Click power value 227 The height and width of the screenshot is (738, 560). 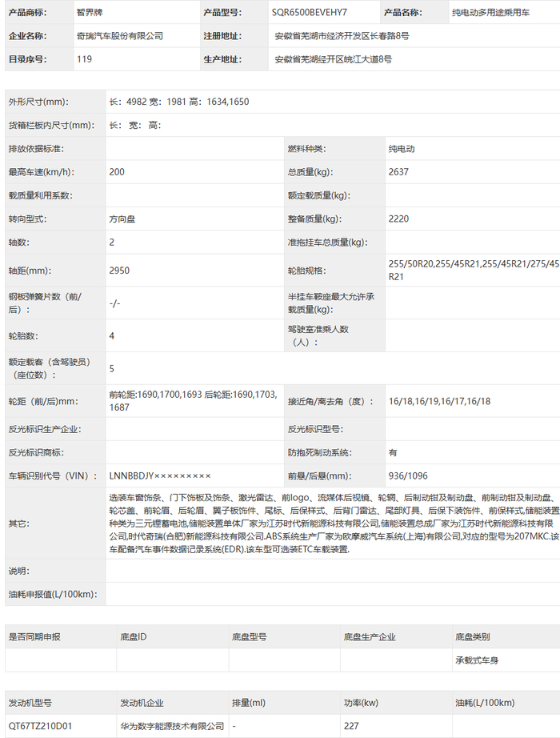click(351, 726)
